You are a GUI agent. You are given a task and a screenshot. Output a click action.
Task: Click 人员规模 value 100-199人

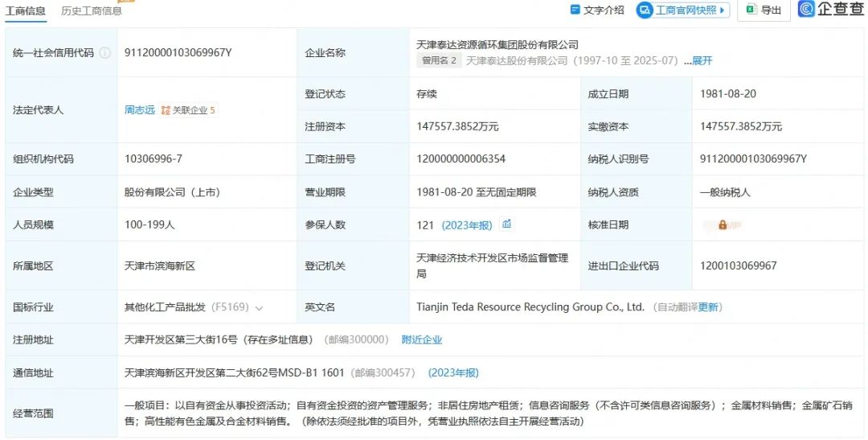tap(149, 225)
